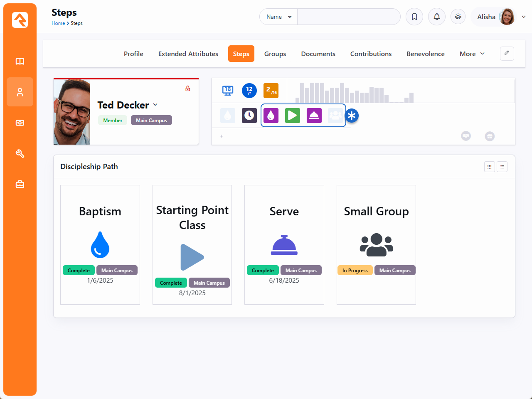Open the notifications bell
The height and width of the screenshot is (399, 532).
(x=437, y=17)
